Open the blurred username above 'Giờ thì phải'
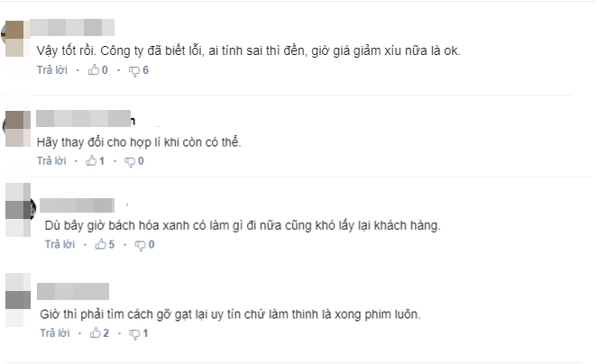 73,291
